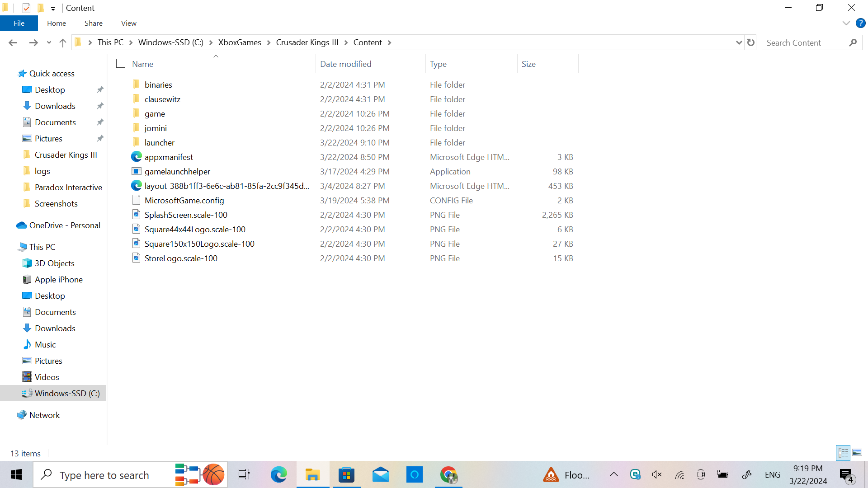868x488 pixels.
Task: Launch the gamelaunchhelper application
Action: (177, 171)
